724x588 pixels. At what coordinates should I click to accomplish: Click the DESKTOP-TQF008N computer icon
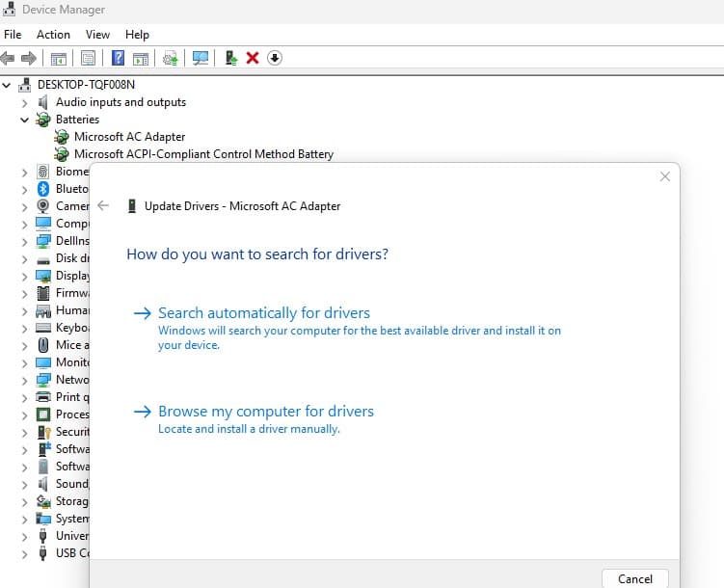(25, 85)
